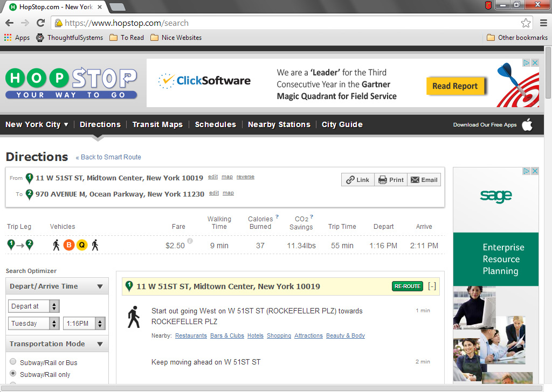Click reverse link for route

coord(245,177)
